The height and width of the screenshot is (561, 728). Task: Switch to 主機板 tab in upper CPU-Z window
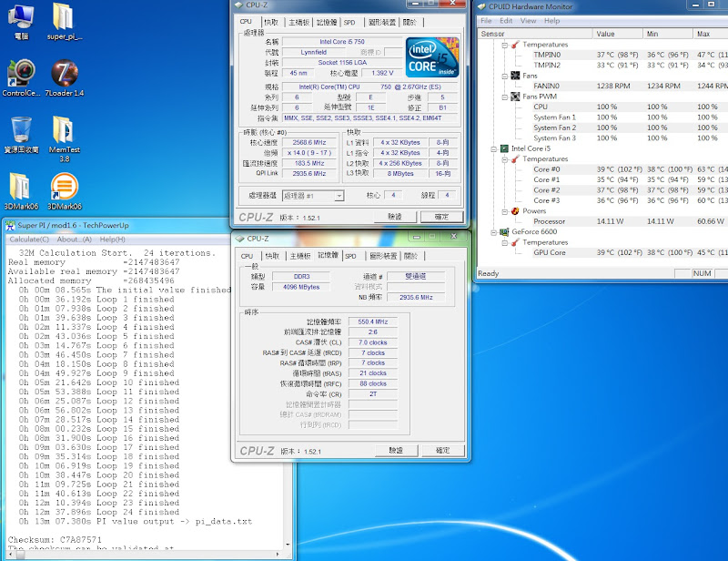click(x=299, y=22)
